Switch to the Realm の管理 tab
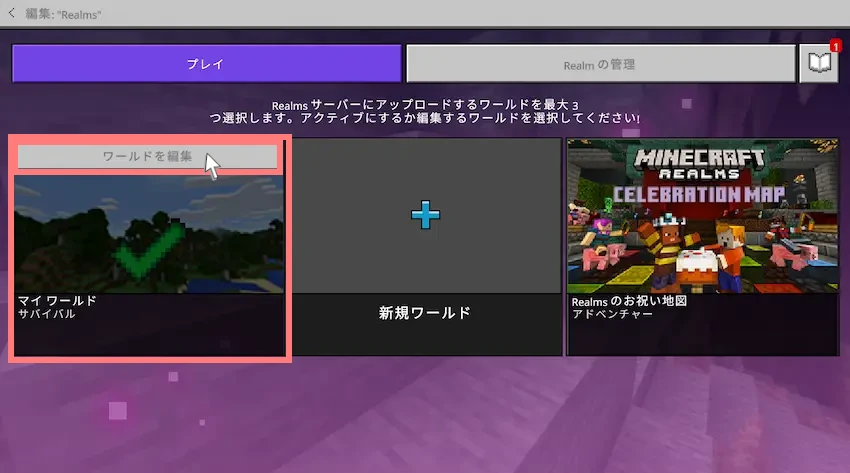 coord(599,64)
